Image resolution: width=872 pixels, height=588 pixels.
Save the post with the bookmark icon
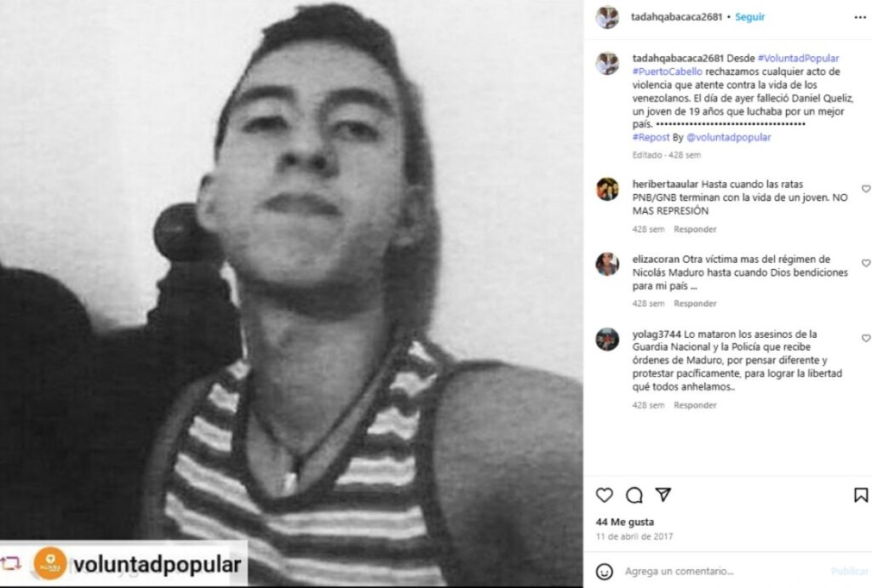coord(860,494)
